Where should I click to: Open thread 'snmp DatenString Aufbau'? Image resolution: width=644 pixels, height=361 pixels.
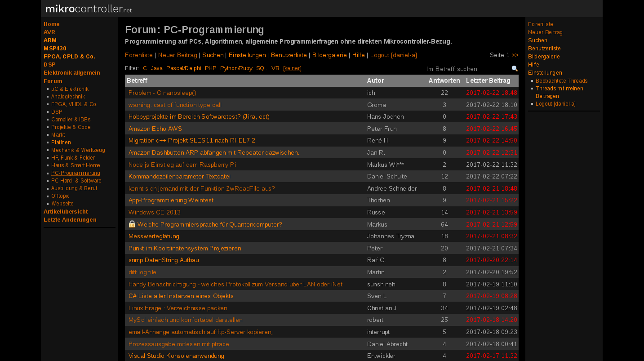tap(164, 260)
